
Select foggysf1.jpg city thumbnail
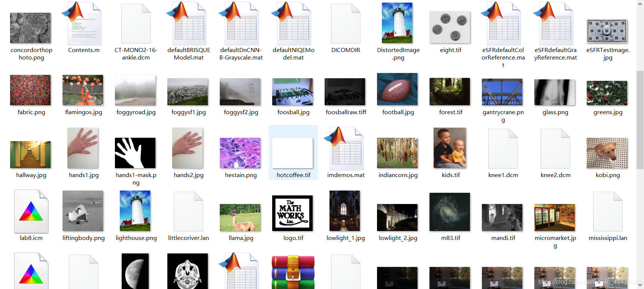188,92
